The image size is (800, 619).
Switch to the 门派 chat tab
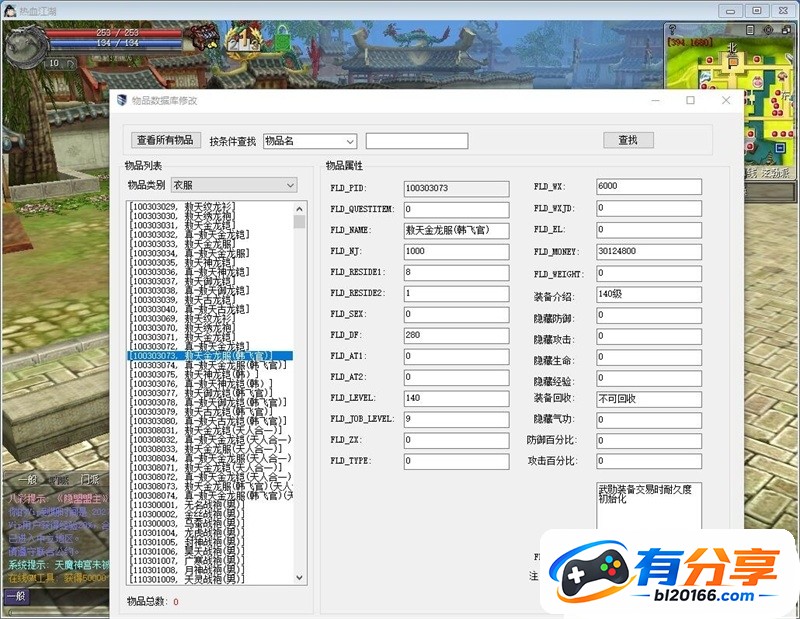pyautogui.click(x=89, y=480)
